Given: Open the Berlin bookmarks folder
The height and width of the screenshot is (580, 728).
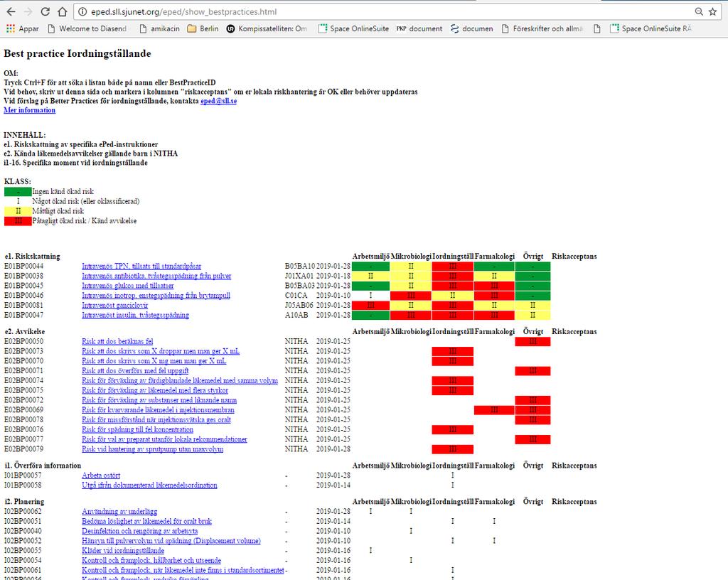Looking at the screenshot, I should tap(203, 28).
